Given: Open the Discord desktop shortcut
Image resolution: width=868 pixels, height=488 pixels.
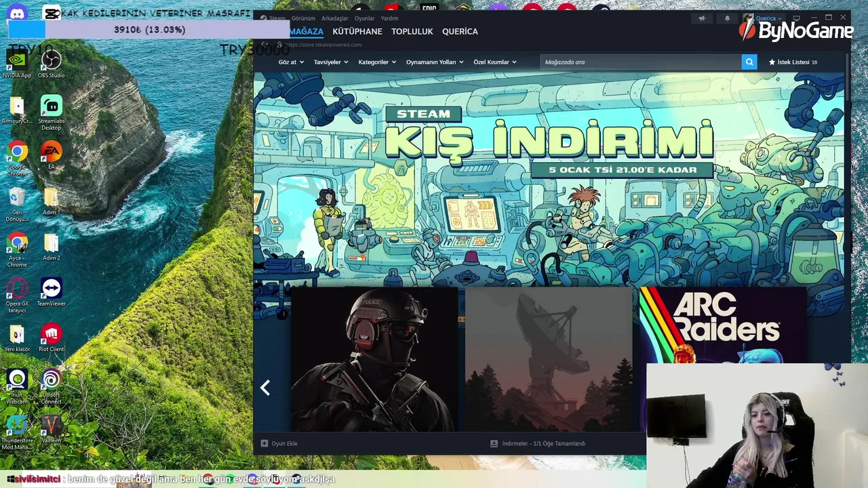Looking at the screenshot, I should [17, 12].
